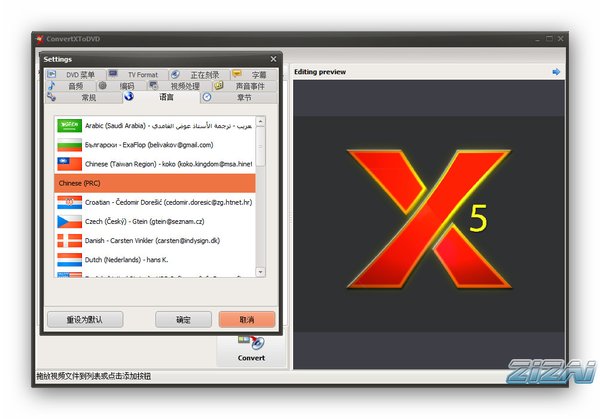The width and height of the screenshot is (600, 419).
Task: Click the Convert button
Action: click(251, 350)
